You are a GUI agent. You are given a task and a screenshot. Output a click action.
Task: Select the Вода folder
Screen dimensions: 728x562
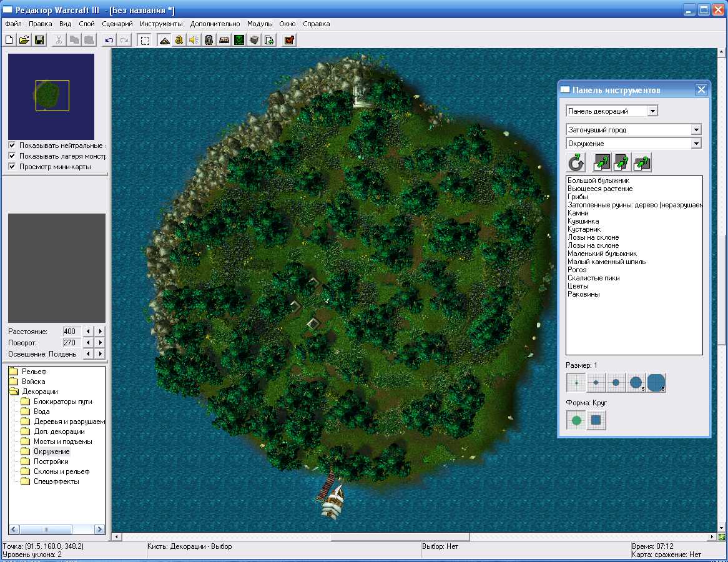point(41,412)
